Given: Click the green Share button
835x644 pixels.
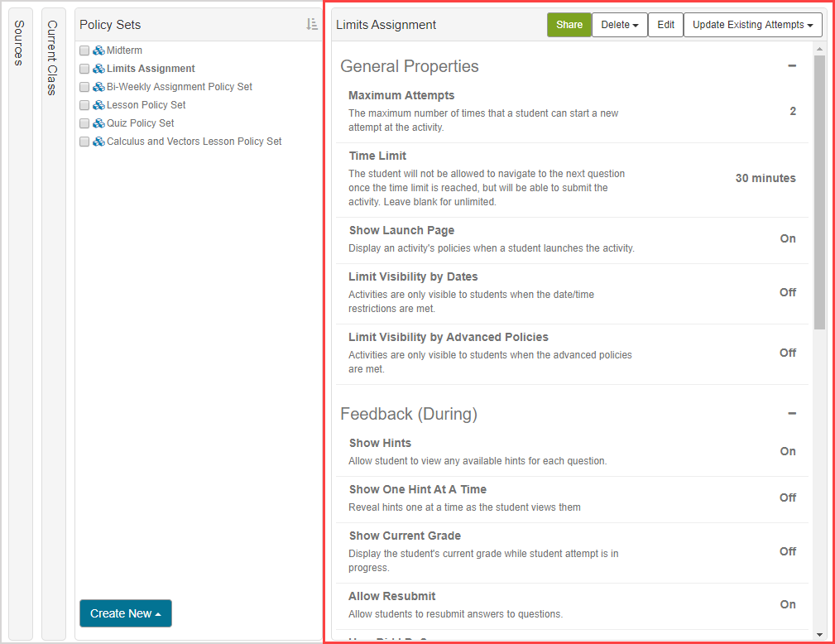Looking at the screenshot, I should click(x=569, y=25).
